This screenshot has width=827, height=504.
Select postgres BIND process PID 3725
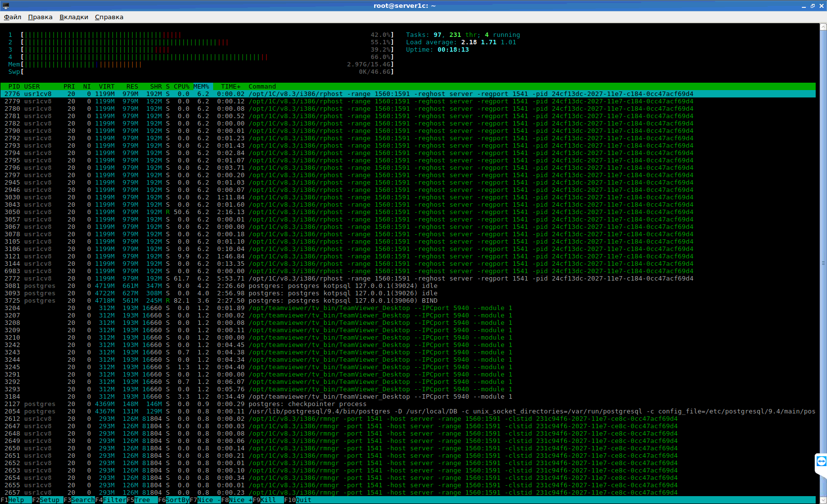pos(408,301)
